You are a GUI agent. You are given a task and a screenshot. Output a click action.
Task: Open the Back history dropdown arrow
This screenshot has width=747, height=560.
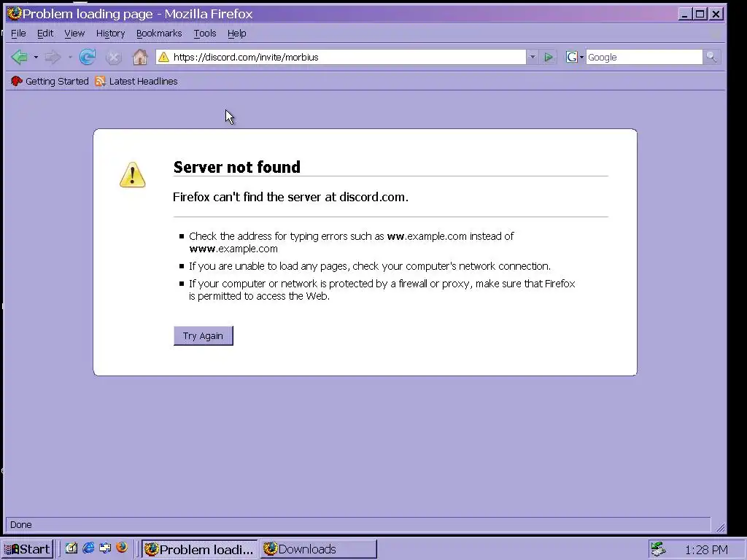36,57
